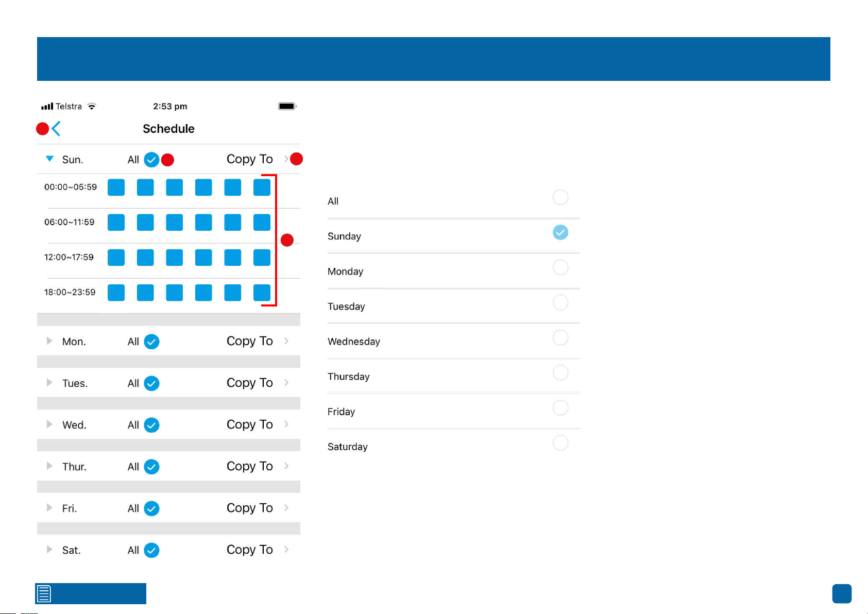Toggle second hour block in 12:00~17:59 row
Image resolution: width=868 pixels, height=614 pixels.
pyautogui.click(x=145, y=258)
